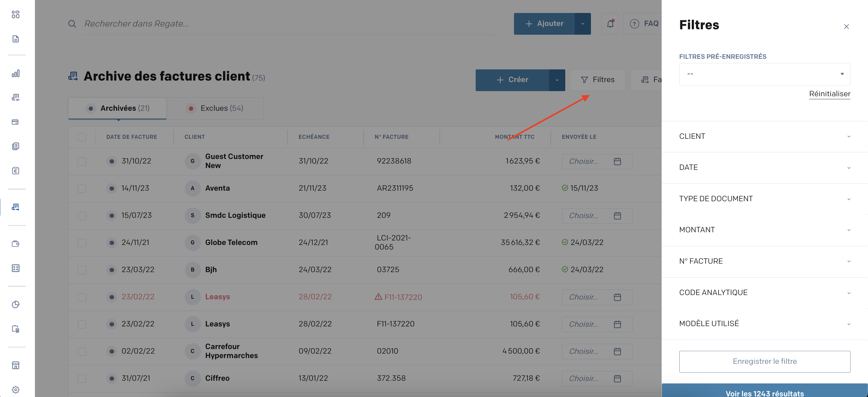Screen dimensions: 868x397
Task: Tick the checkbox for red Leasys row
Action: click(82, 297)
